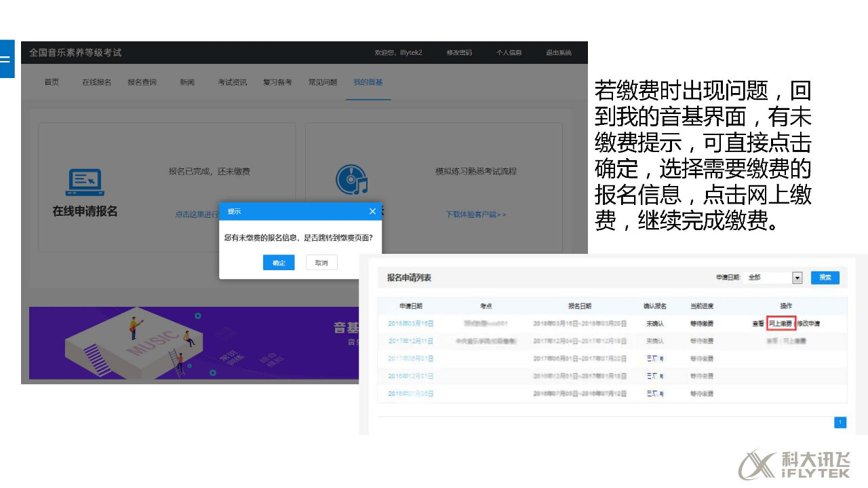Dismiss the dialog with 取消
This screenshot has width=868, height=488.
click(x=321, y=263)
